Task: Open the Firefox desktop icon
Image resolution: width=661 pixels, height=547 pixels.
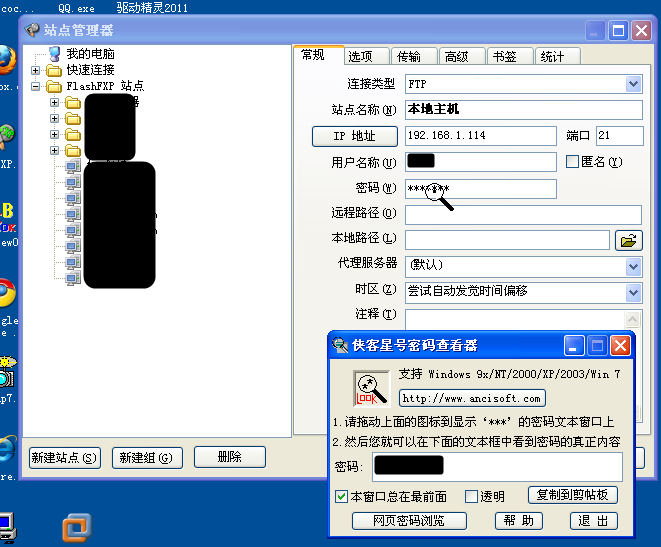Action: coord(7,60)
